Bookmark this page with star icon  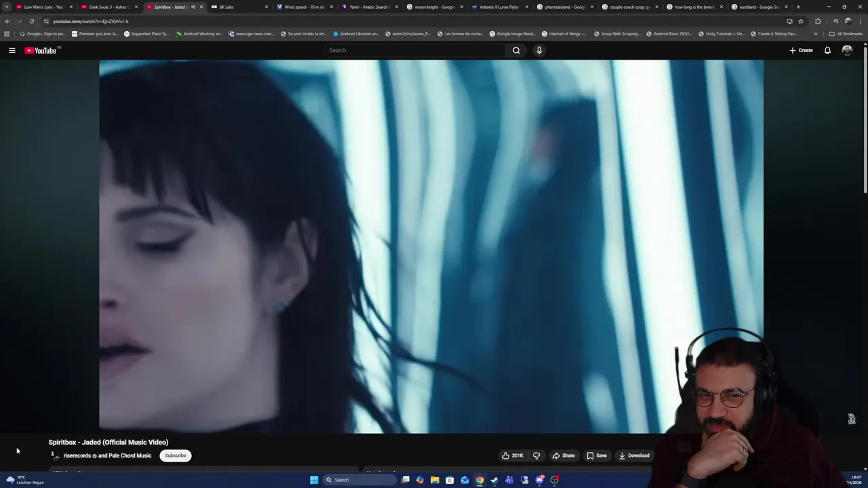(801, 21)
